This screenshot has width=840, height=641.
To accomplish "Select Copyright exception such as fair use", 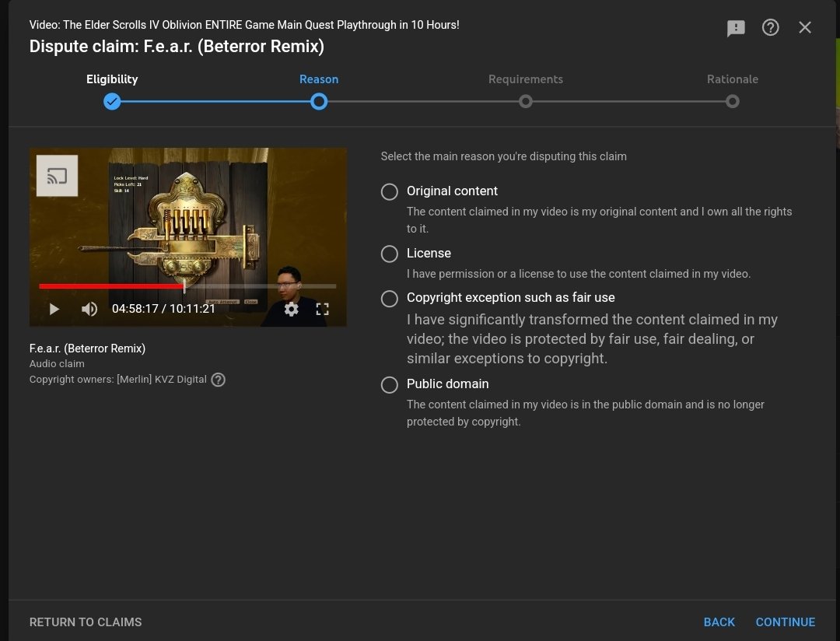I will tap(390, 298).
